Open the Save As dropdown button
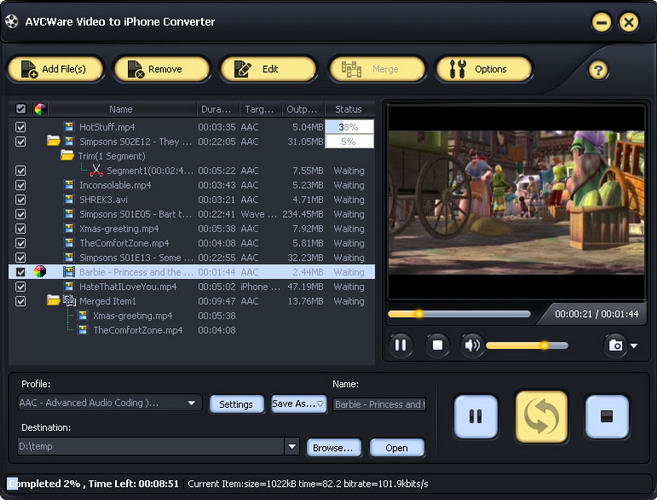Image resolution: width=657 pixels, height=500 pixels. pyautogui.click(x=298, y=404)
